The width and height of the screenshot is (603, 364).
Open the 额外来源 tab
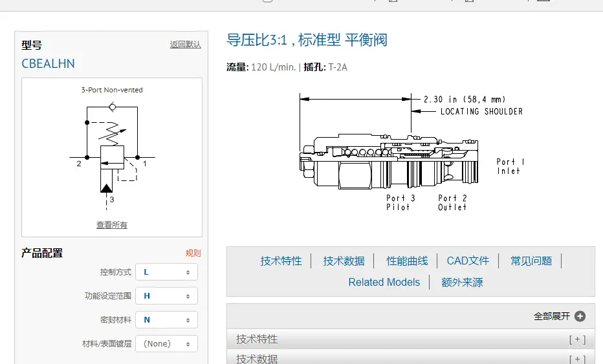click(x=462, y=282)
